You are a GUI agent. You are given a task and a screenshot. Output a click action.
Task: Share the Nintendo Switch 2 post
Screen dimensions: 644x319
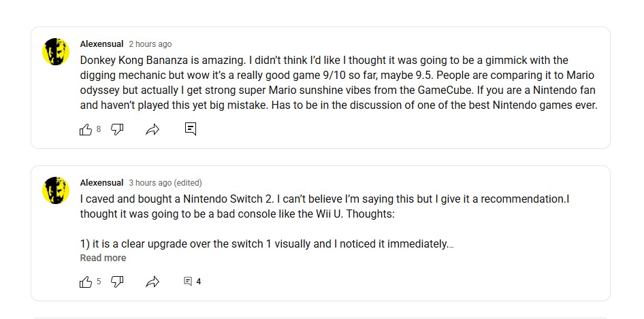(x=152, y=282)
